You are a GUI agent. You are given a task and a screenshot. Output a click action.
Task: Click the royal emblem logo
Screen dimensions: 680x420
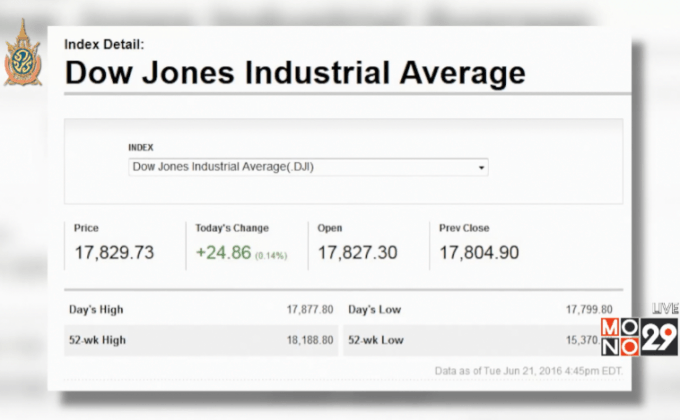21,57
